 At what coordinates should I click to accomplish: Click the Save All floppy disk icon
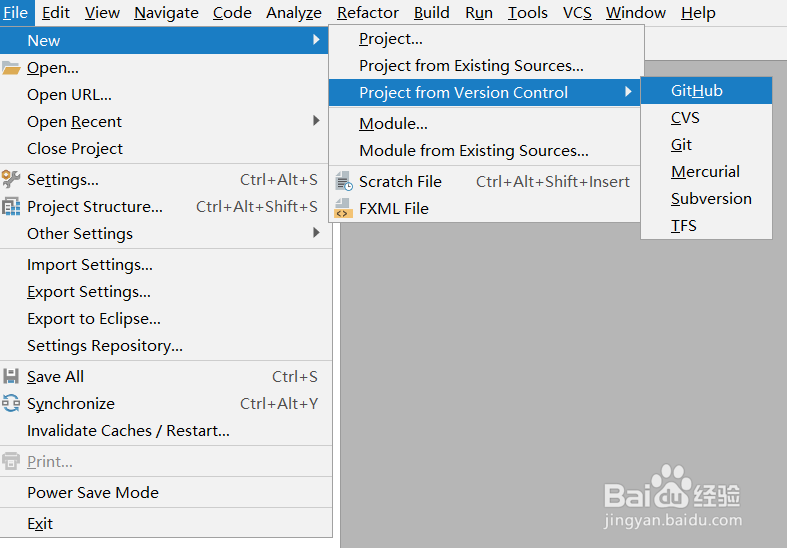pyautogui.click(x=11, y=376)
